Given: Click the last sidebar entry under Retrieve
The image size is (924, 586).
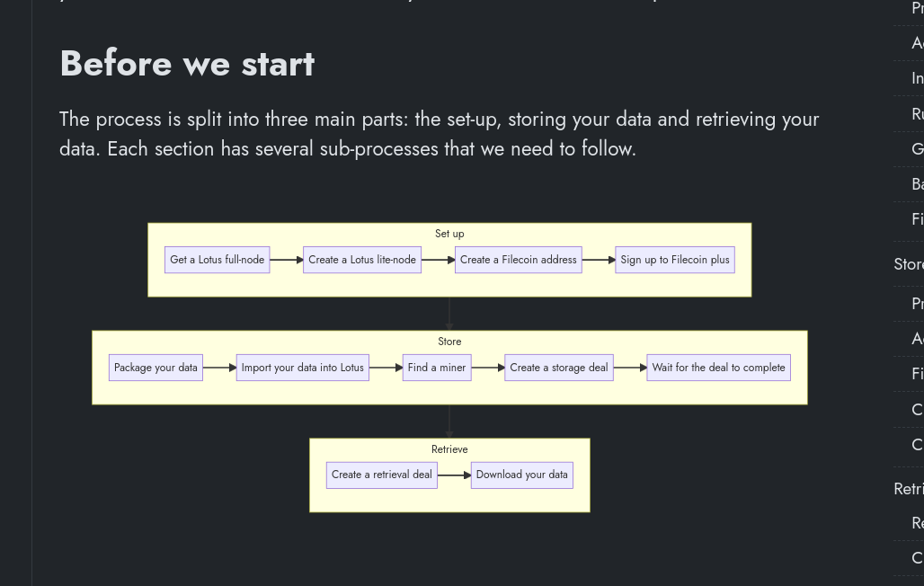Looking at the screenshot, I should (915, 557).
